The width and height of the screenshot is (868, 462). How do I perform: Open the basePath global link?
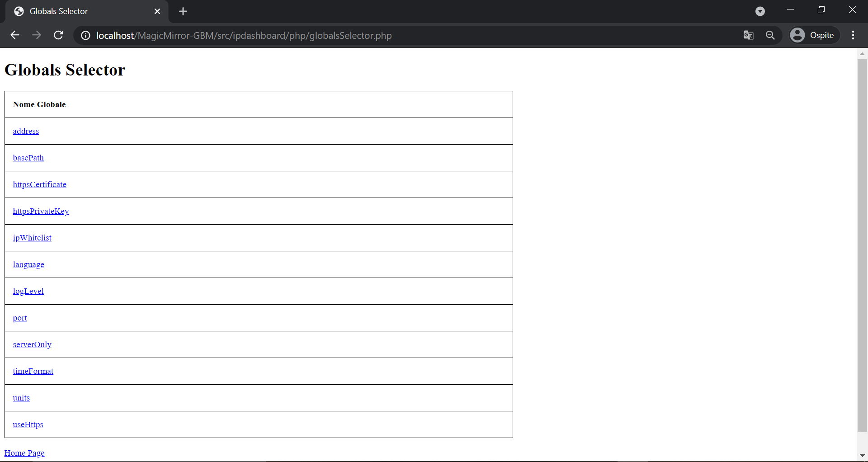tap(28, 158)
